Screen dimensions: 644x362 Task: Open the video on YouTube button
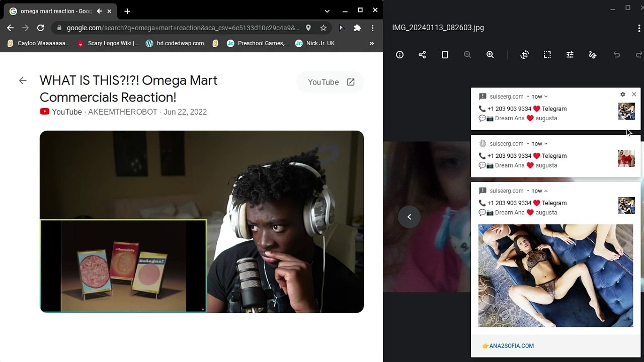point(331,82)
